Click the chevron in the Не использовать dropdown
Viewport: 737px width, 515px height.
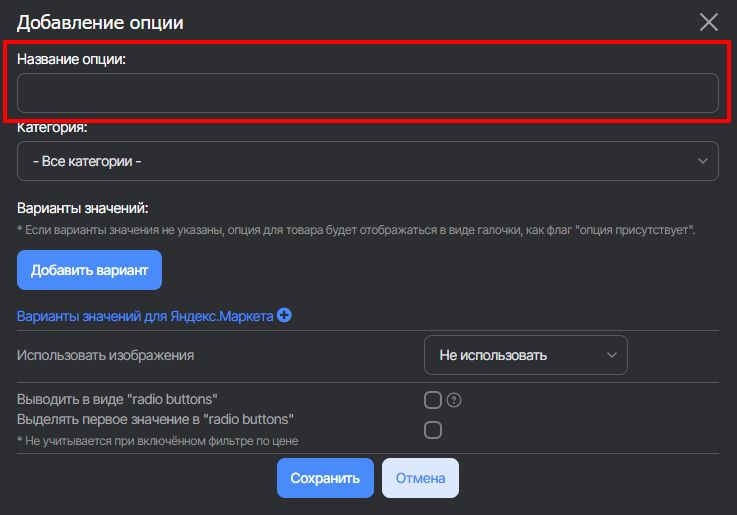611,355
